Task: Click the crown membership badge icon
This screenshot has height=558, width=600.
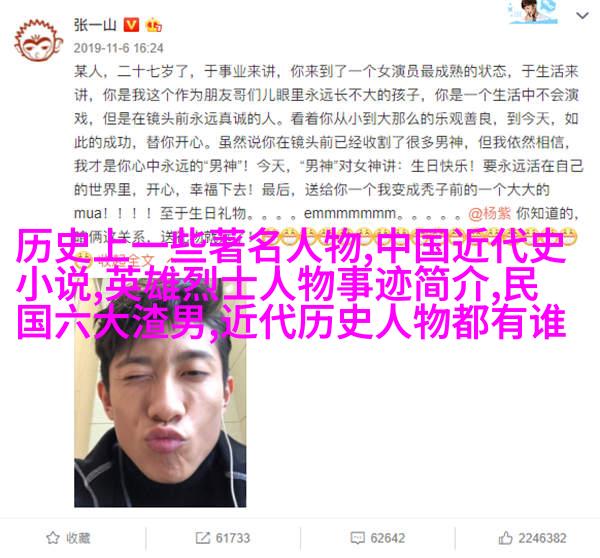Action: (153, 26)
